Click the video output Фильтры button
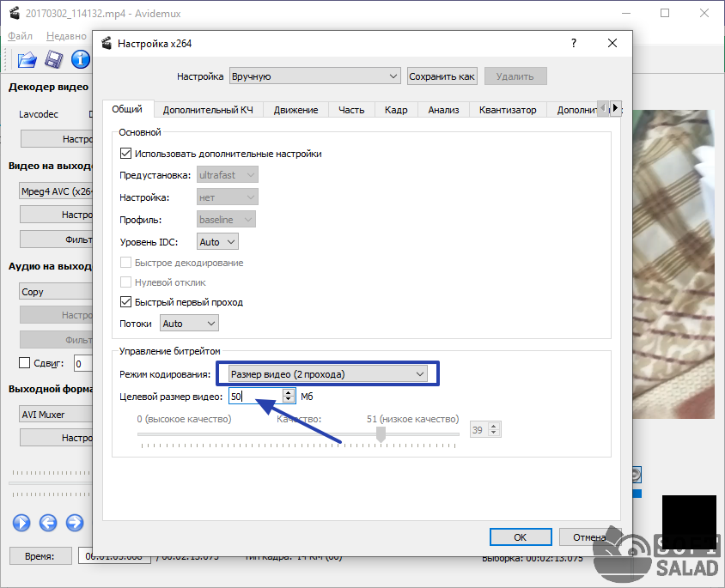This screenshot has width=725, height=588. click(57, 239)
